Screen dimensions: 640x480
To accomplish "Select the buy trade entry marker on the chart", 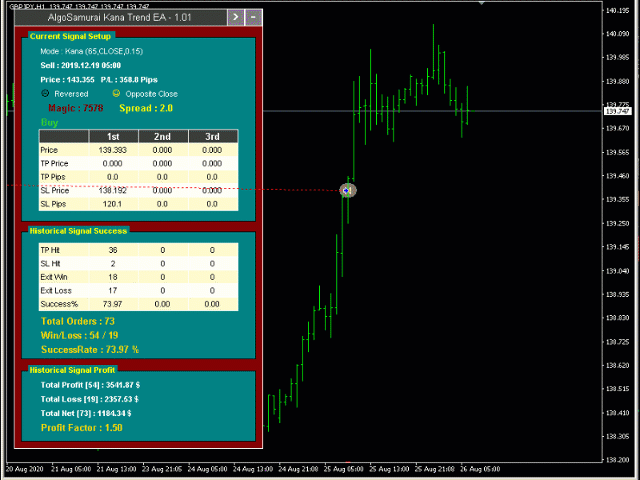I will (x=348, y=190).
